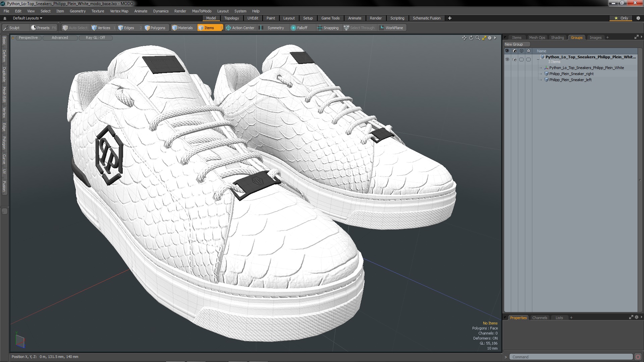Viewport: 644px width, 362px height.
Task: Toggle the Only star filter
Action: pyautogui.click(x=621, y=18)
